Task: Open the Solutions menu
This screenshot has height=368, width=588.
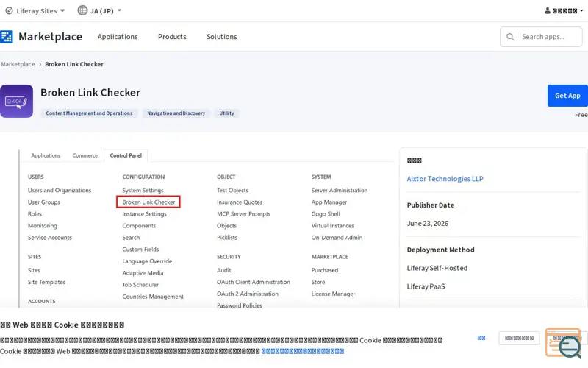Action: tap(222, 37)
